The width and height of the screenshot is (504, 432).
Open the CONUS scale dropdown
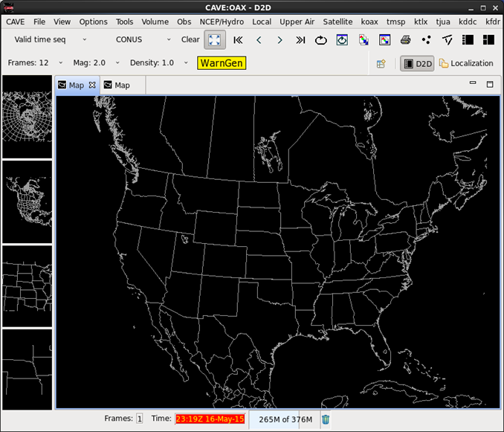(x=143, y=39)
